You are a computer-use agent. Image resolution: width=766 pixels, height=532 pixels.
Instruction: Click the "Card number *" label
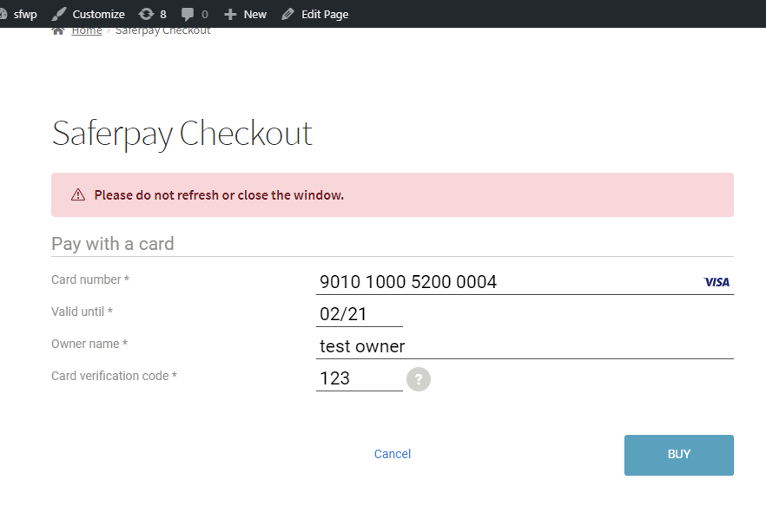click(90, 279)
